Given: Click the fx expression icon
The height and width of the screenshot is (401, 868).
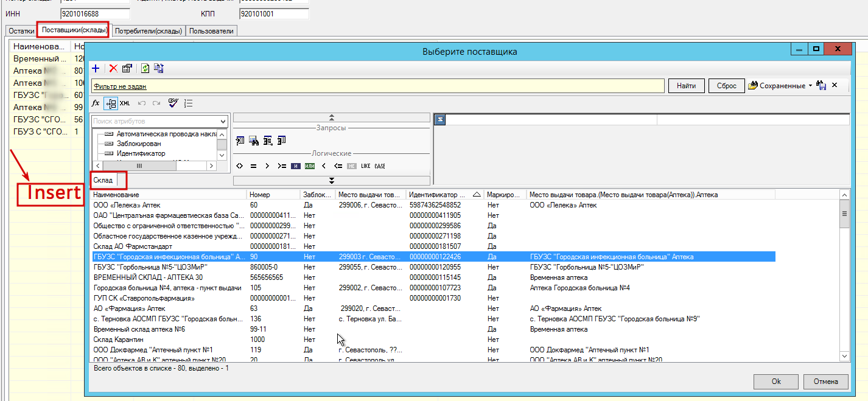Looking at the screenshot, I should (96, 103).
